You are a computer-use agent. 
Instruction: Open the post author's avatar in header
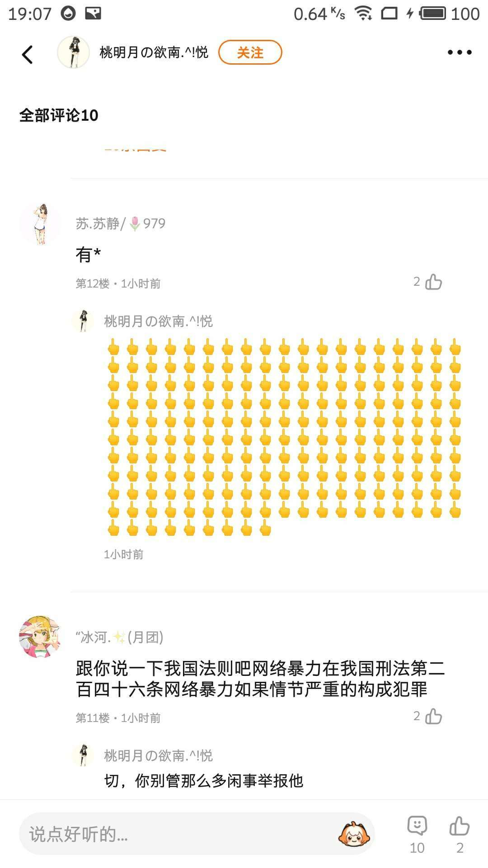pyautogui.click(x=73, y=52)
